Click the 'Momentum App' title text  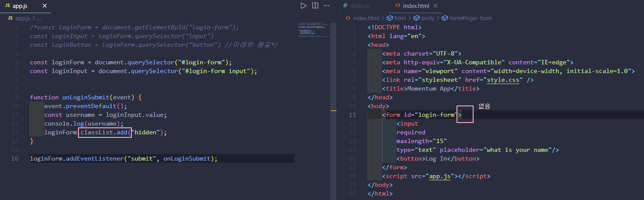click(429, 88)
